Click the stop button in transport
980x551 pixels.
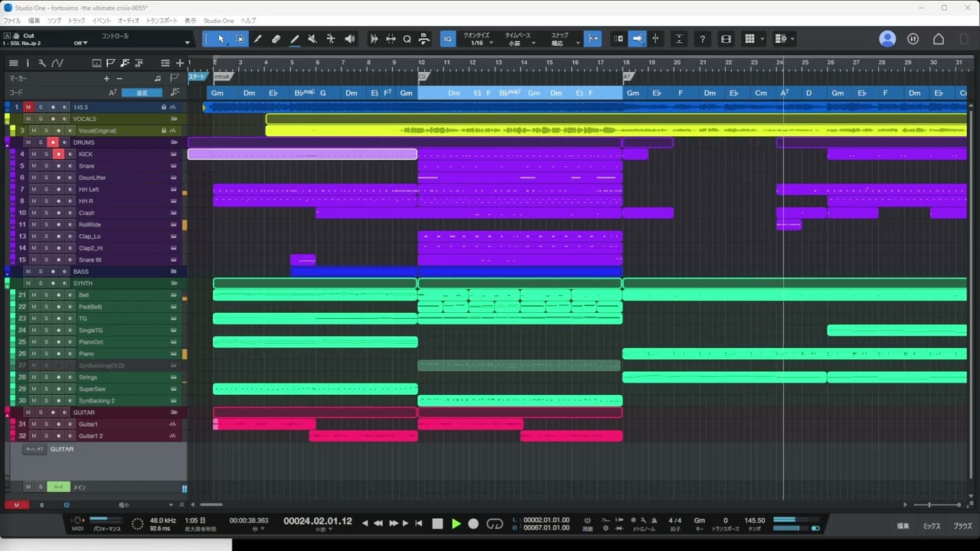pyautogui.click(x=437, y=523)
